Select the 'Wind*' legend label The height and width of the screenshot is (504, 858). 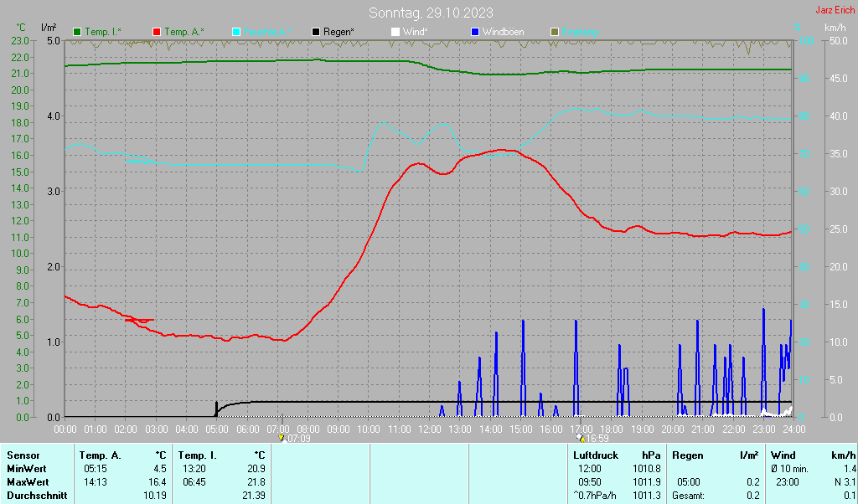416,33
